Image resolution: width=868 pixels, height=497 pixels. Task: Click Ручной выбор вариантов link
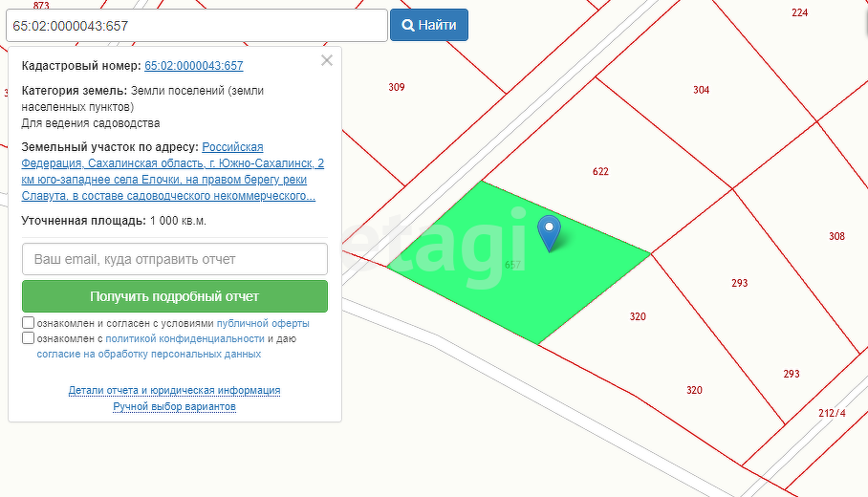[x=174, y=406]
